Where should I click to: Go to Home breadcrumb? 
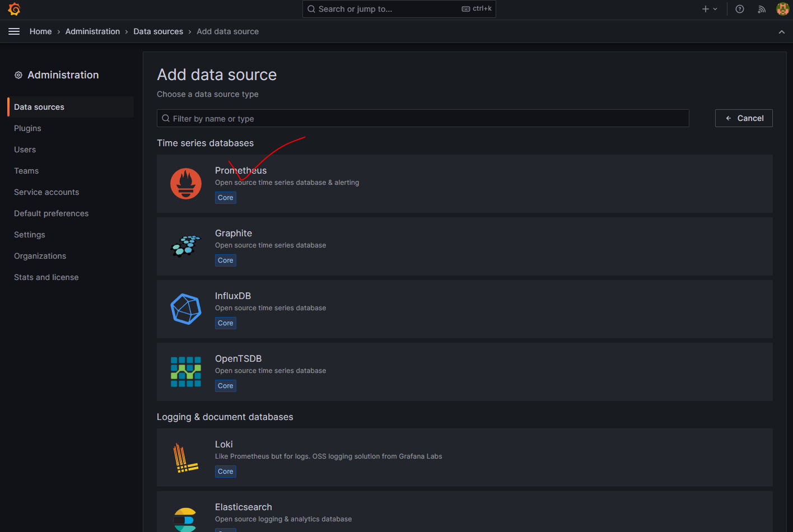click(x=41, y=31)
